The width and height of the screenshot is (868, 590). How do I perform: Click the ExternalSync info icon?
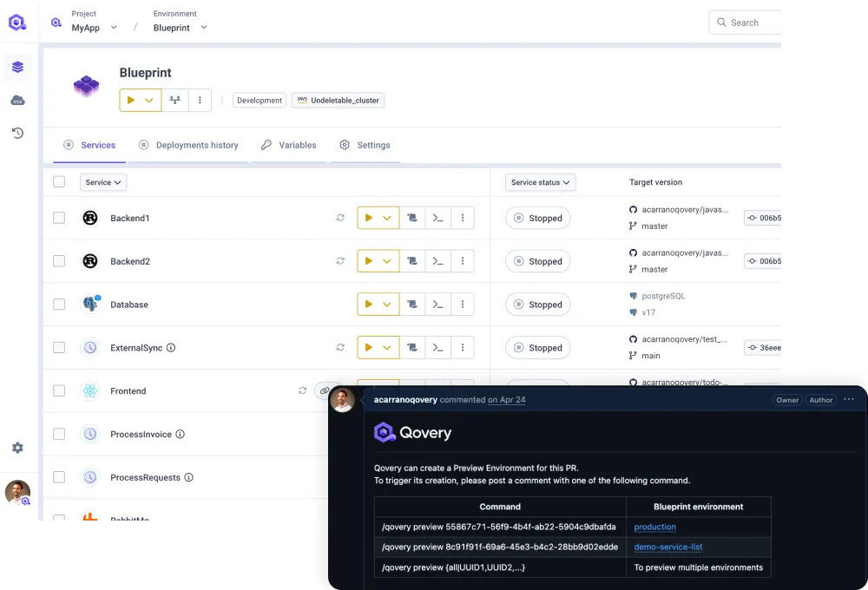pos(171,348)
